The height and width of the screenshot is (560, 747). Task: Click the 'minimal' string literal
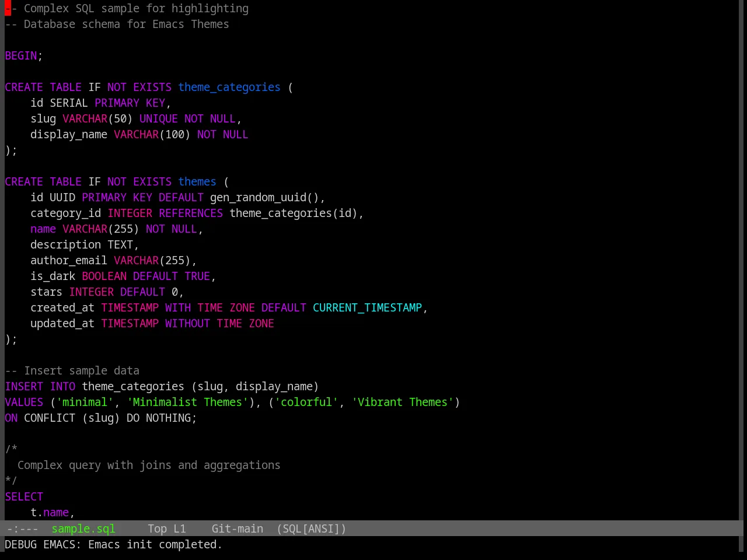85,402
